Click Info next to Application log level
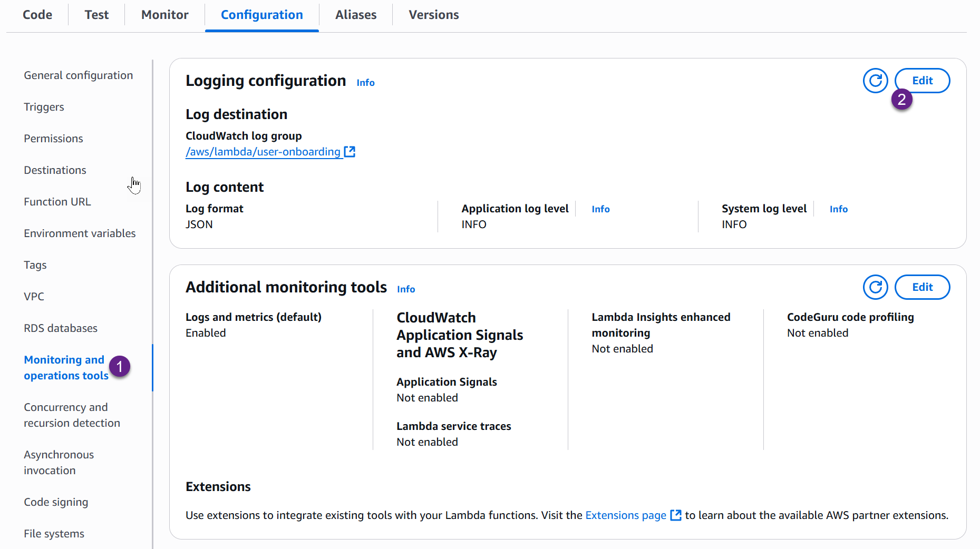 coord(600,209)
